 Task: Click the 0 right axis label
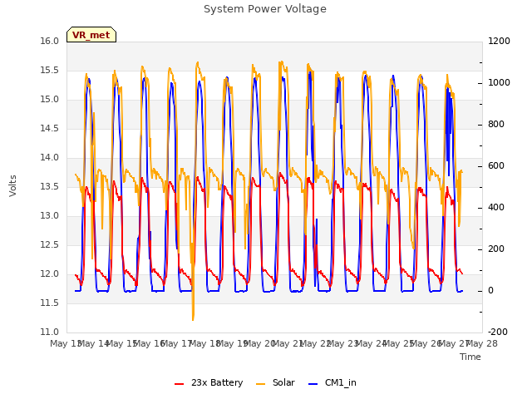click(x=490, y=291)
